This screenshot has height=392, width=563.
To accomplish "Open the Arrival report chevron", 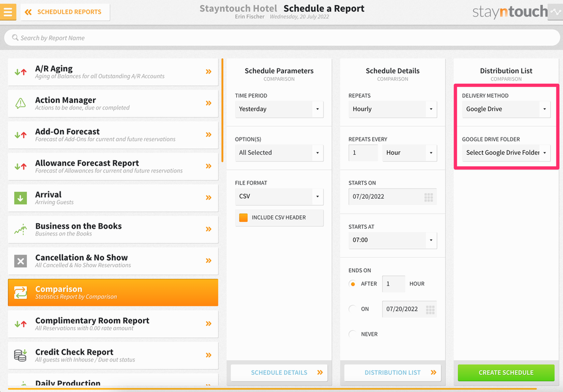I will (x=209, y=198).
